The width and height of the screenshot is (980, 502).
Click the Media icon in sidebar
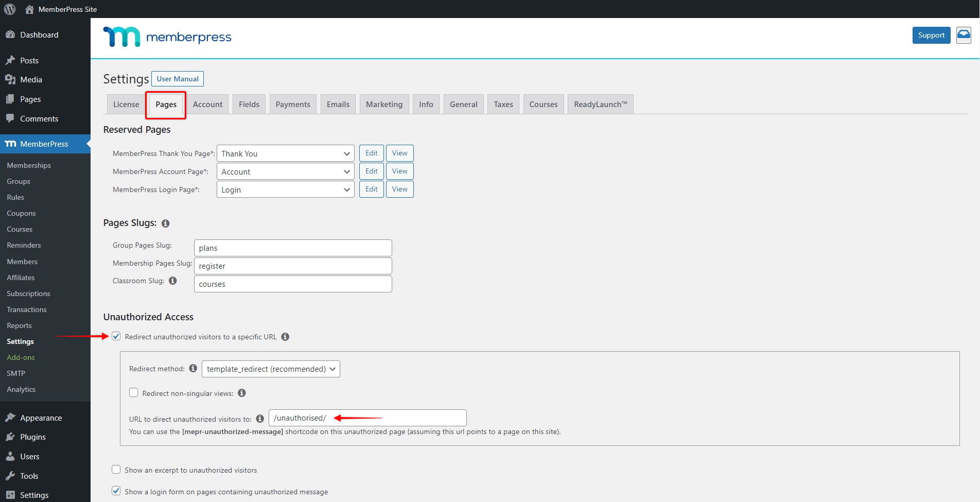click(10, 79)
